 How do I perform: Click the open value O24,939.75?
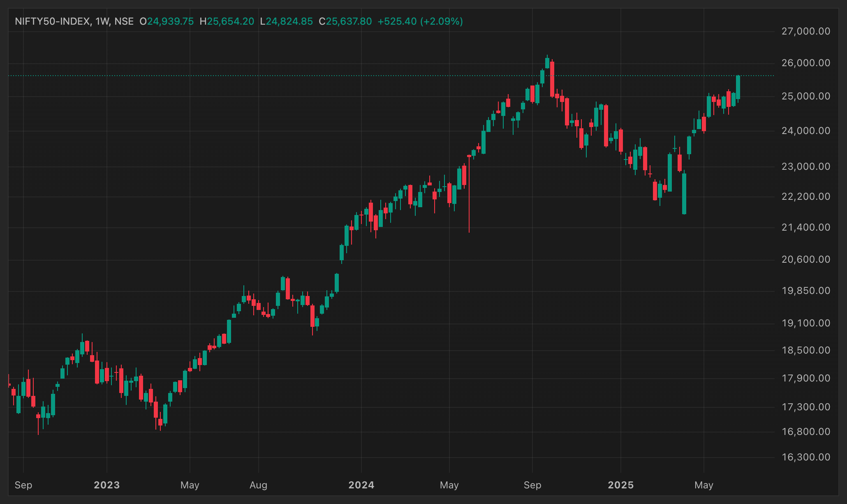point(167,21)
